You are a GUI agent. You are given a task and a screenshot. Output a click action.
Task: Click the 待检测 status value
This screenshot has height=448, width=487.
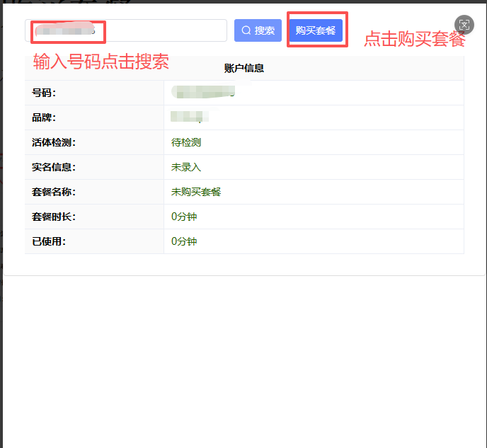(x=186, y=142)
